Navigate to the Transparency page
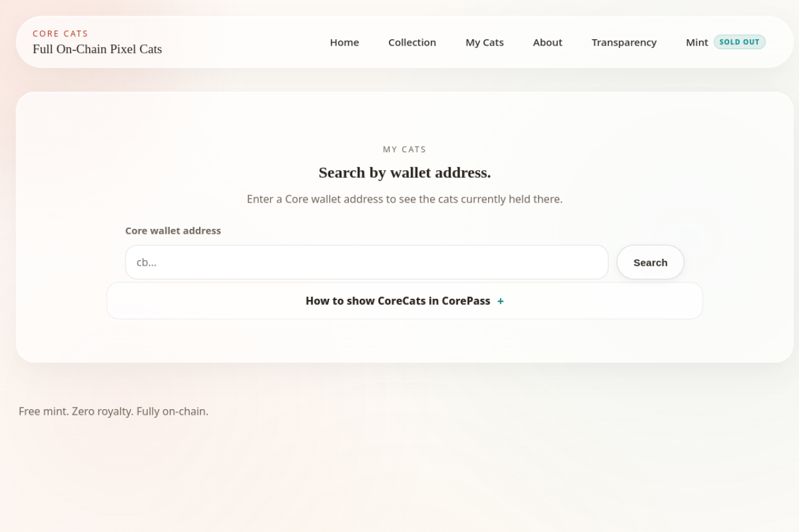 click(624, 42)
